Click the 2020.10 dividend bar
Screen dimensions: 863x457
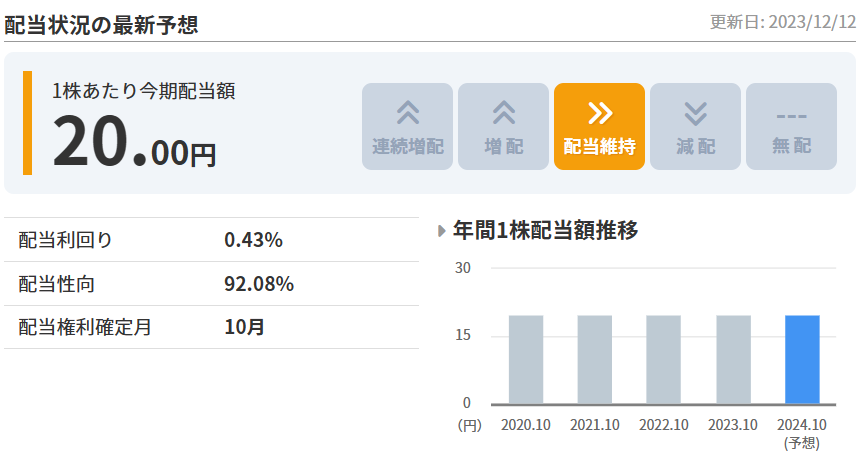click(x=526, y=359)
